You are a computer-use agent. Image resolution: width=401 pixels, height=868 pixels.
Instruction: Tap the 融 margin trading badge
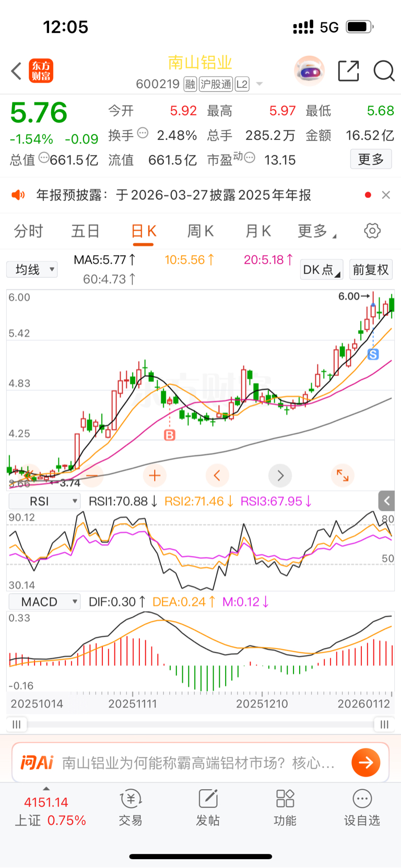tap(190, 84)
